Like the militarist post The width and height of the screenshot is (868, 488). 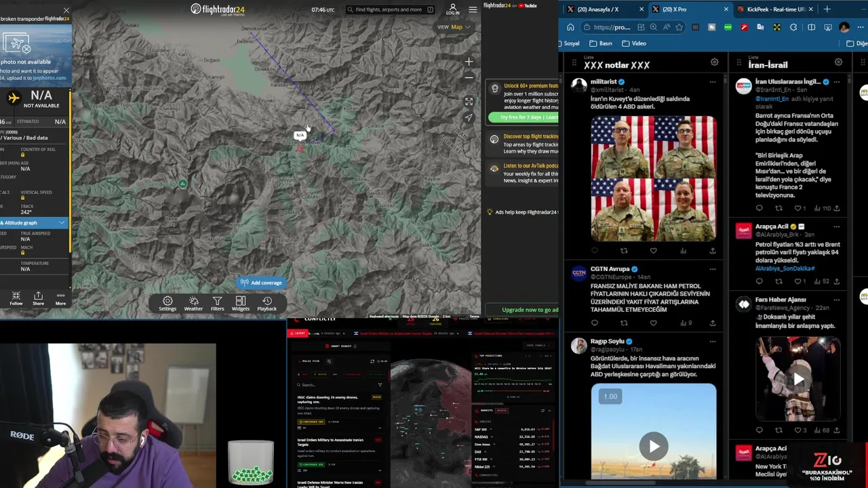653,251
